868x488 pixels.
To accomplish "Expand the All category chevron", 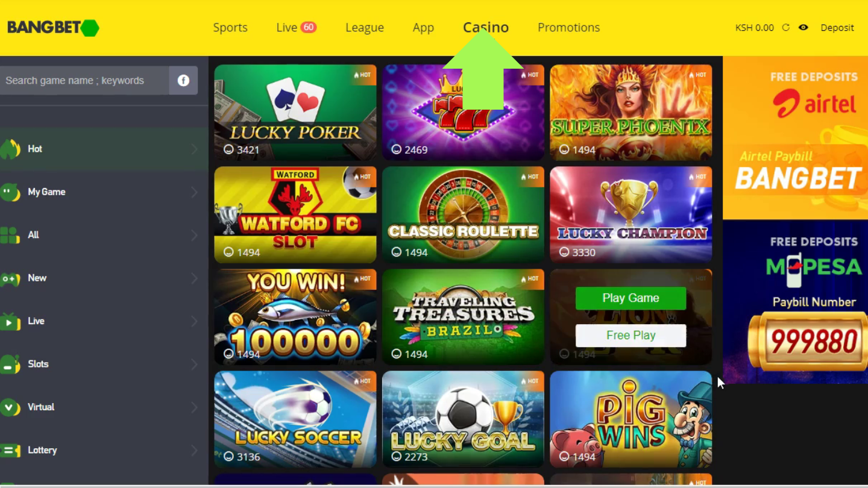I will click(x=194, y=235).
